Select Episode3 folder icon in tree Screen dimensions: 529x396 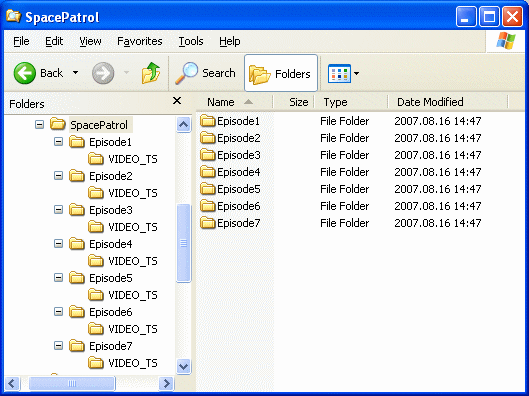pyautogui.click(x=77, y=210)
